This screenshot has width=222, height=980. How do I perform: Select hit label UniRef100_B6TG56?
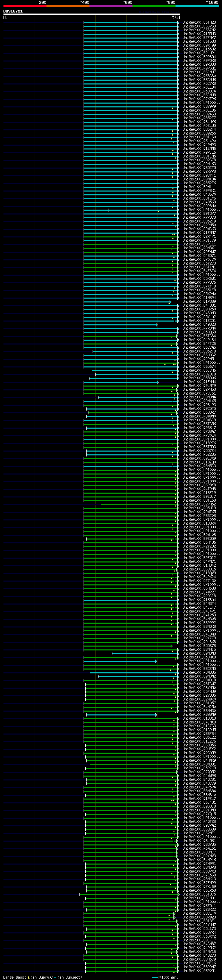point(199,424)
